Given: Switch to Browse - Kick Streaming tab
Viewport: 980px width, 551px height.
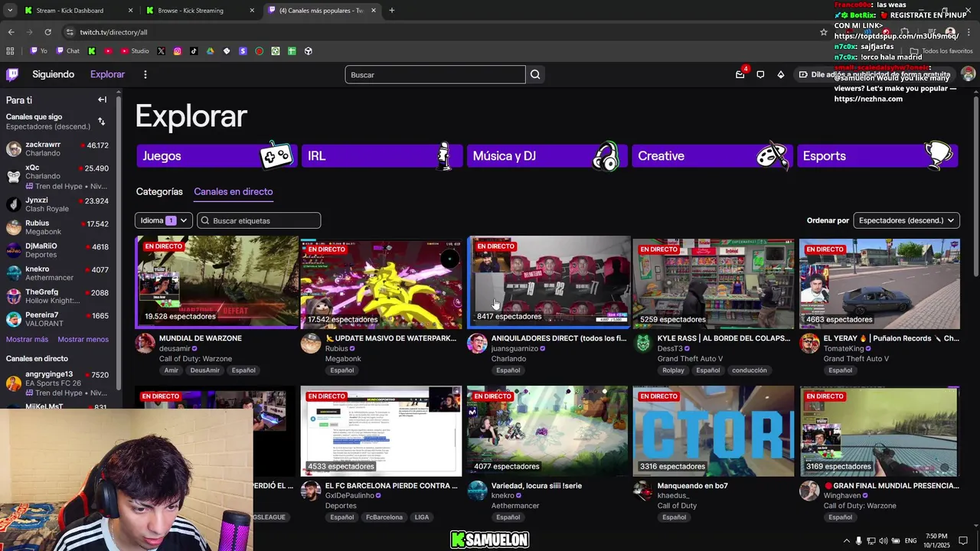Looking at the screenshot, I should (x=199, y=11).
